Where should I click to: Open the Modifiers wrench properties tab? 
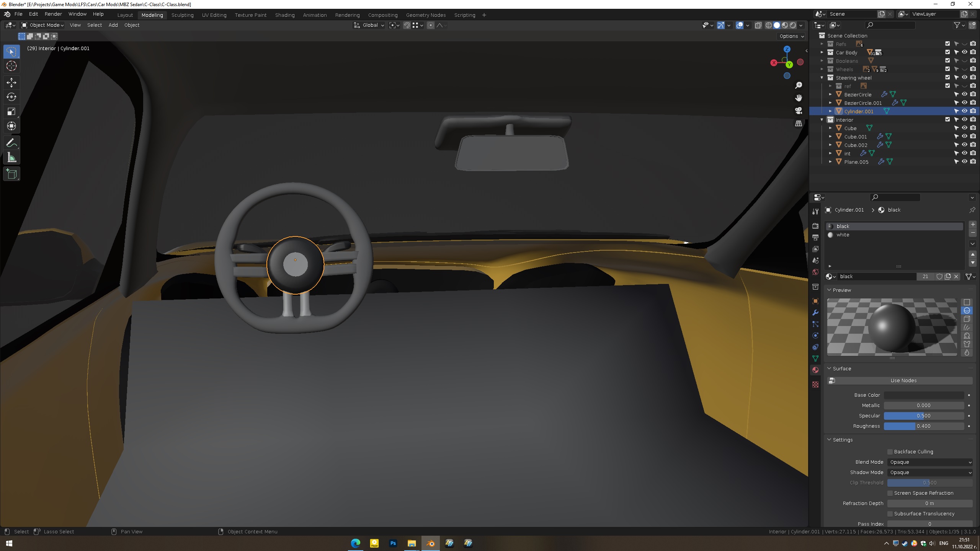tap(815, 313)
